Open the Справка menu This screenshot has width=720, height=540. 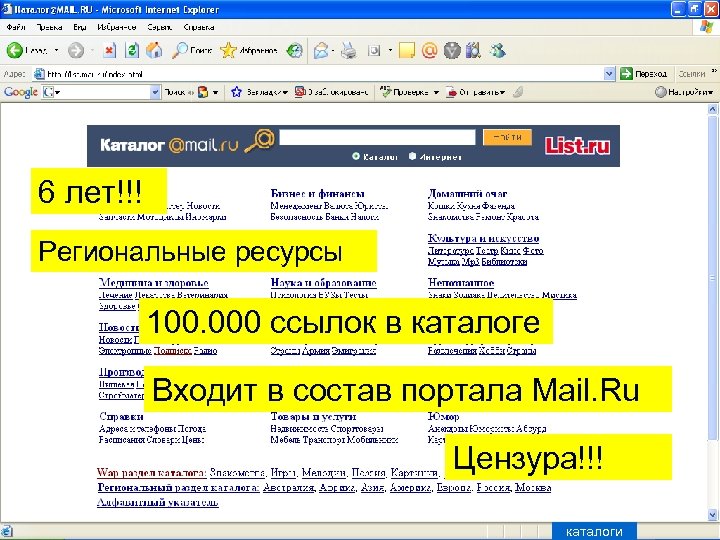coord(198,27)
